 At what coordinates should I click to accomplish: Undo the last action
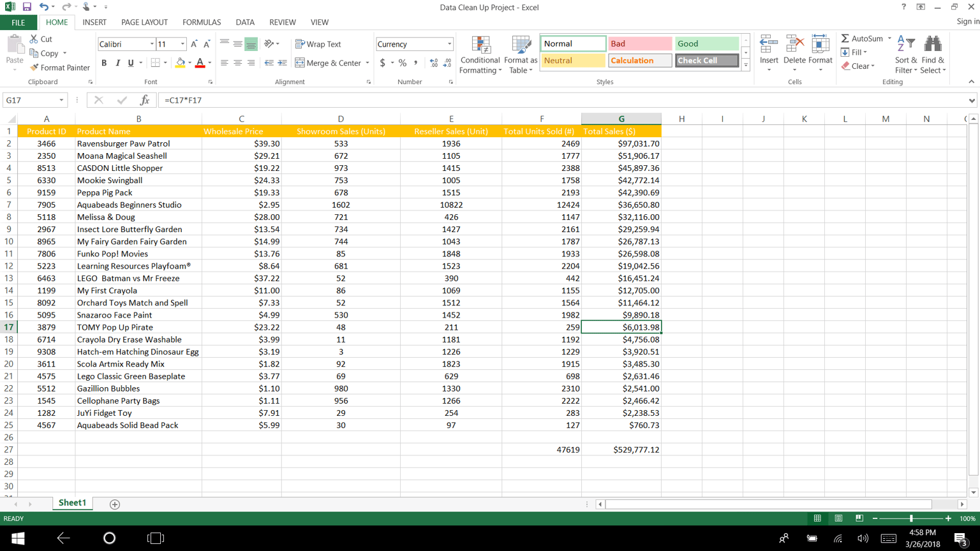43,7
